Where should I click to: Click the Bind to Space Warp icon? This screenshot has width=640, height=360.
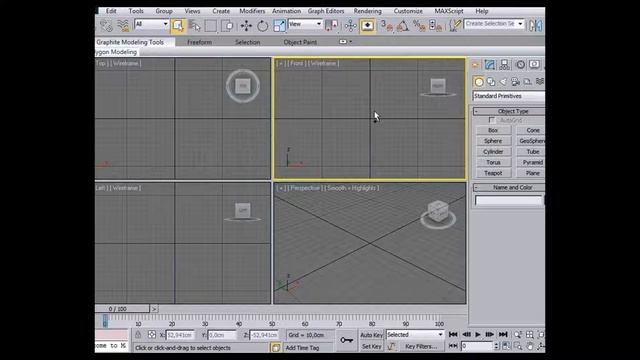(122, 26)
